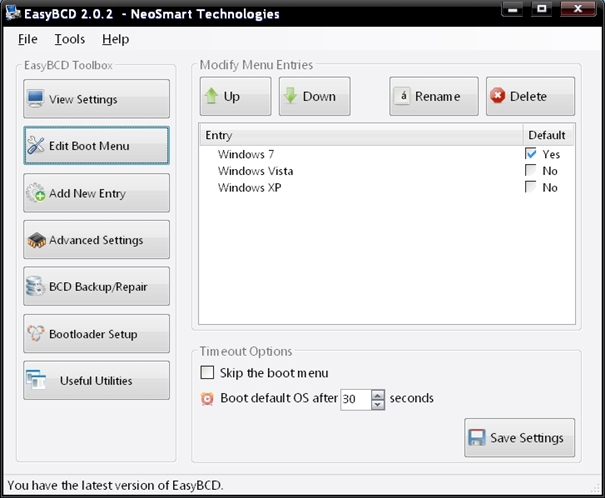Screen dimensions: 605x498
Task: Click the floppy disk Save icon
Action: pyautogui.click(x=477, y=437)
